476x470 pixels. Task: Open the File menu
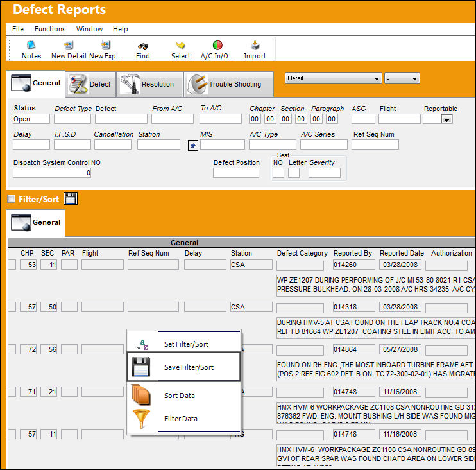[x=18, y=29]
